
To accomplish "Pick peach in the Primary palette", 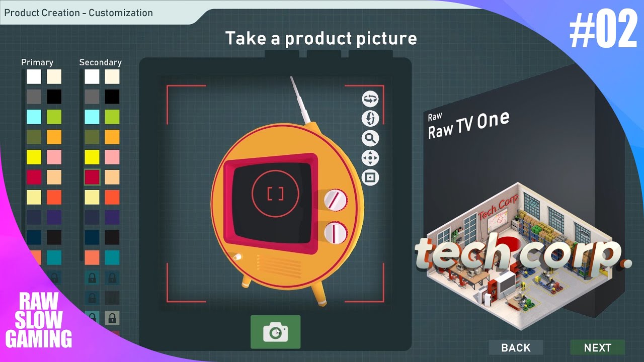I will click(x=54, y=177).
